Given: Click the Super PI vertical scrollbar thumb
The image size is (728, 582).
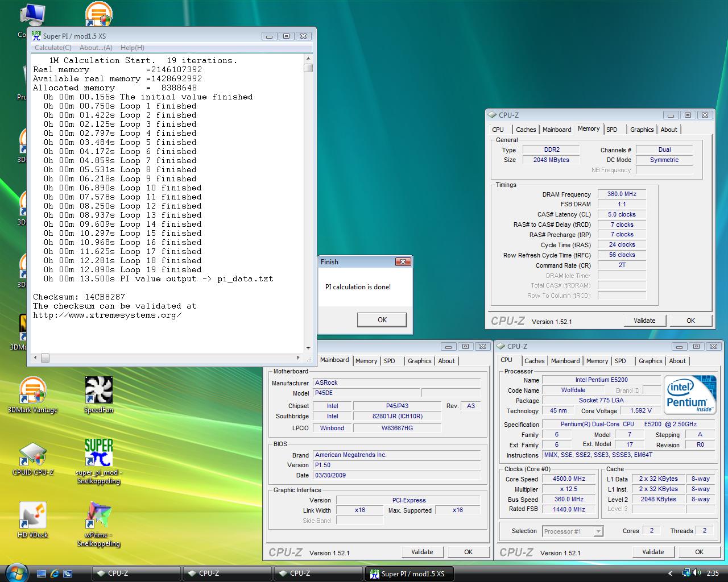Looking at the screenshot, I should pos(308,68).
